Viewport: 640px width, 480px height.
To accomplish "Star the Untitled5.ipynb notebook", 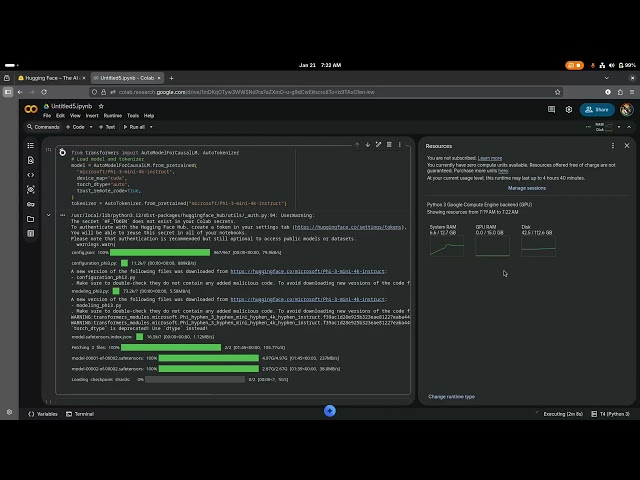I will [101, 106].
